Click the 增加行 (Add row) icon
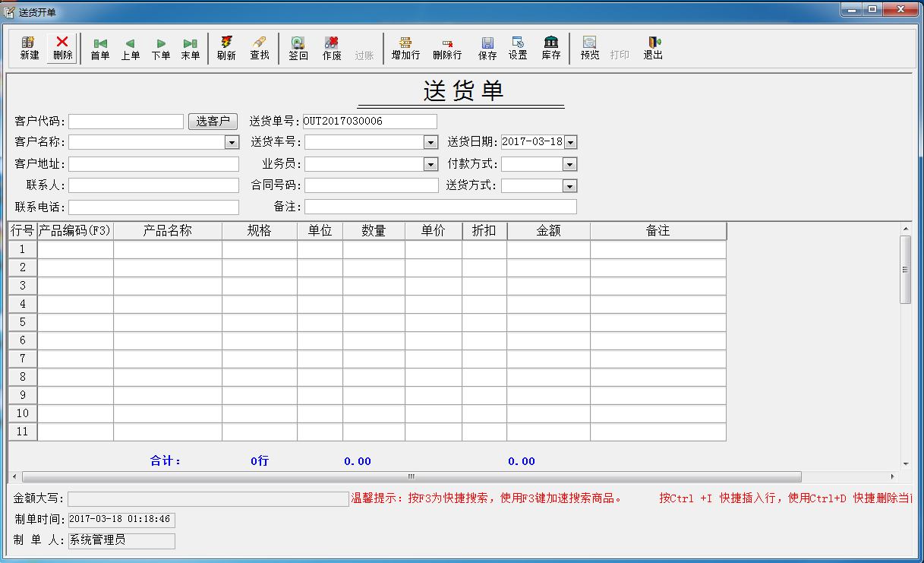This screenshot has width=924, height=563. [x=405, y=49]
